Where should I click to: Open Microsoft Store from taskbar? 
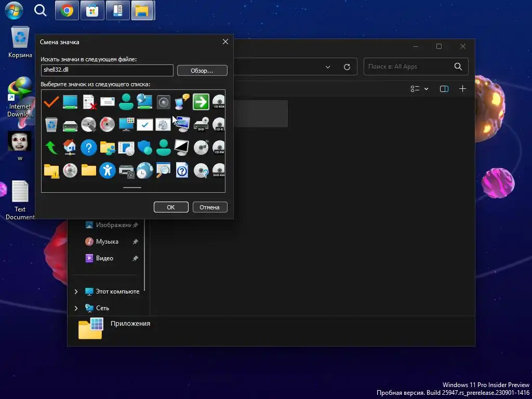point(92,10)
